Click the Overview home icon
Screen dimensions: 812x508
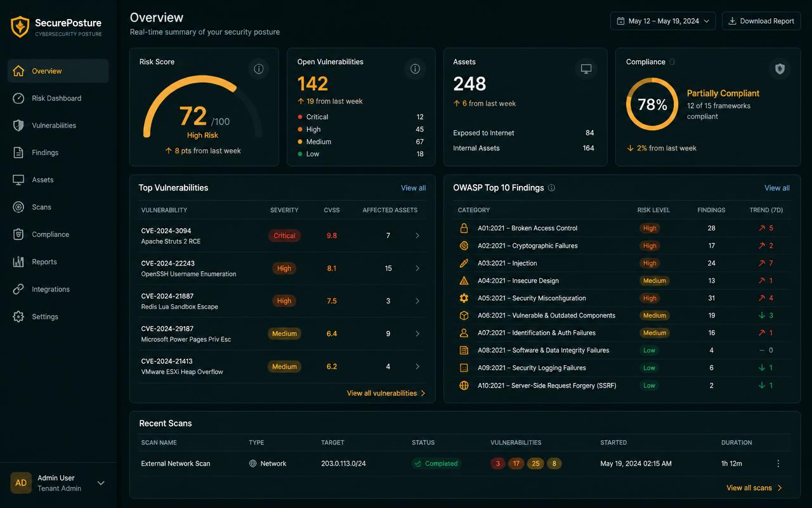(x=19, y=71)
